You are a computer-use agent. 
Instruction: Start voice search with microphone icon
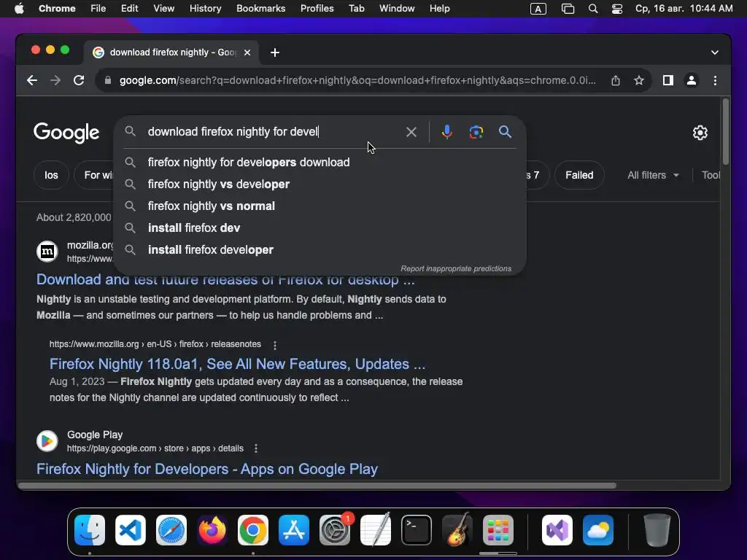tap(447, 132)
